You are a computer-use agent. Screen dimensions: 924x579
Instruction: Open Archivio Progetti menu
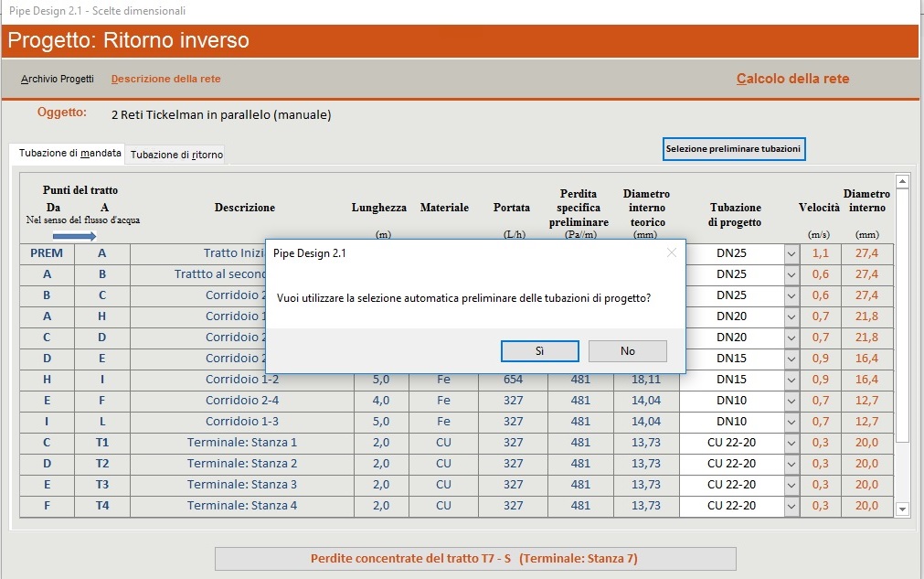[x=58, y=79]
